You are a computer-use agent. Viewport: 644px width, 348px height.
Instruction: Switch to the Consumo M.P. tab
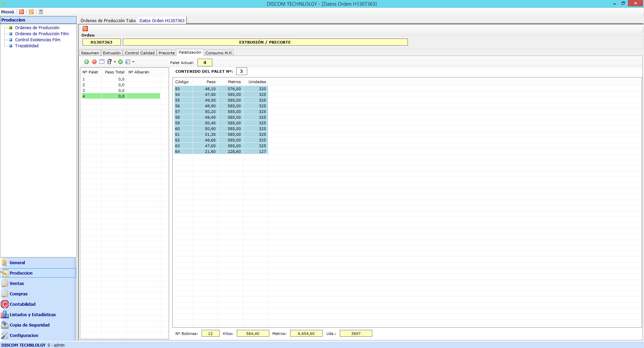click(x=218, y=53)
